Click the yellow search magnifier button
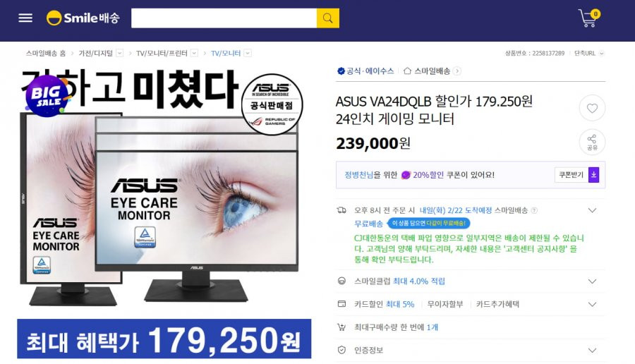 [x=327, y=18]
